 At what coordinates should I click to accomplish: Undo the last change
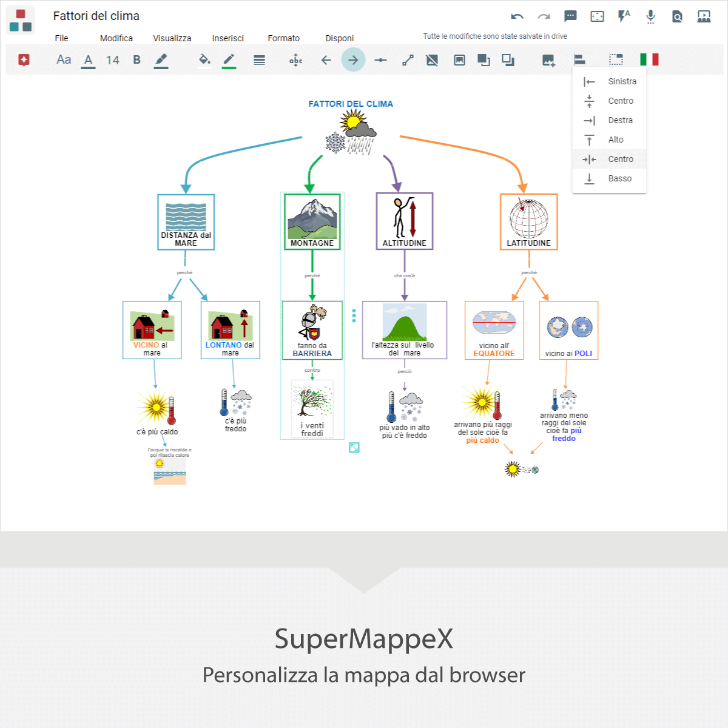pyautogui.click(x=517, y=17)
